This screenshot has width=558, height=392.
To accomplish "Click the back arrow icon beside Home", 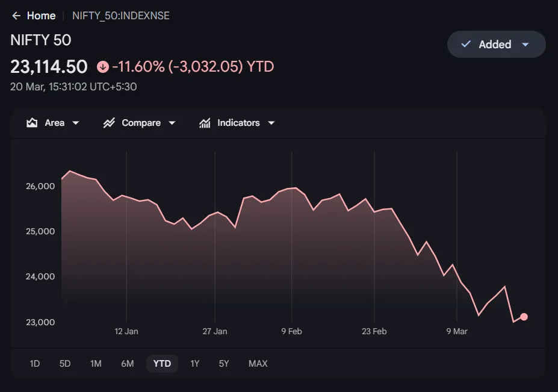I will 16,16.
